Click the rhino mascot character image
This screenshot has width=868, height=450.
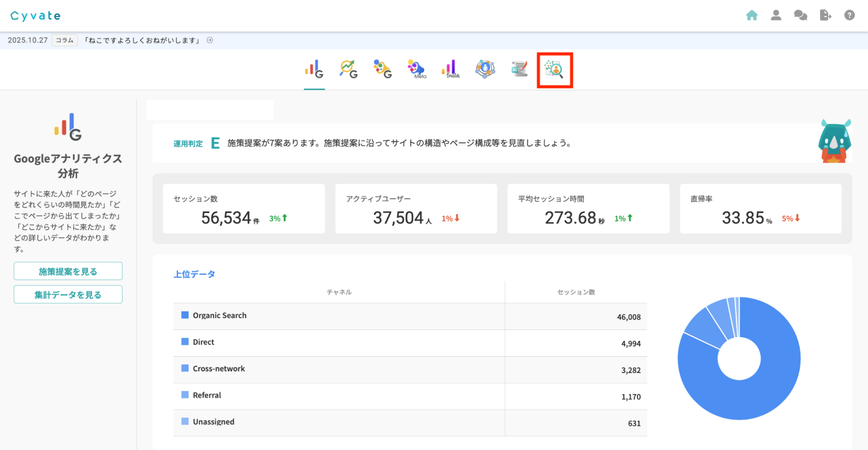(834, 142)
